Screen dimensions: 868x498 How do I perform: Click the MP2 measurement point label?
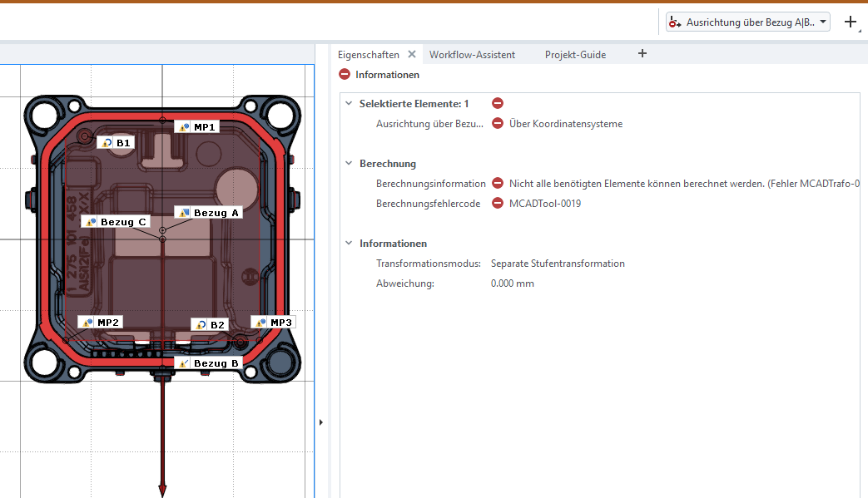[x=108, y=322]
